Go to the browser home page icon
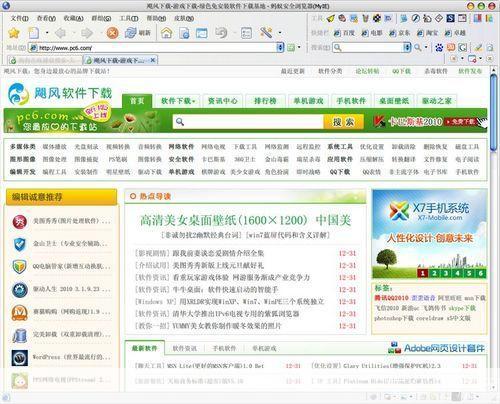 (167, 33)
